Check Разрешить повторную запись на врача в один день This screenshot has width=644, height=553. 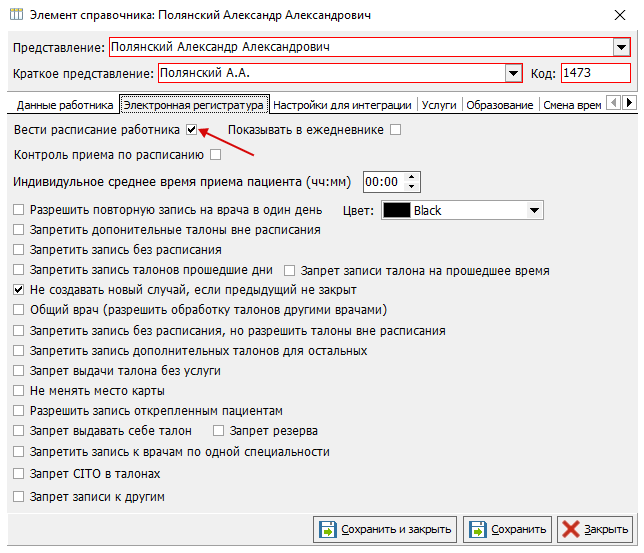[18, 210]
